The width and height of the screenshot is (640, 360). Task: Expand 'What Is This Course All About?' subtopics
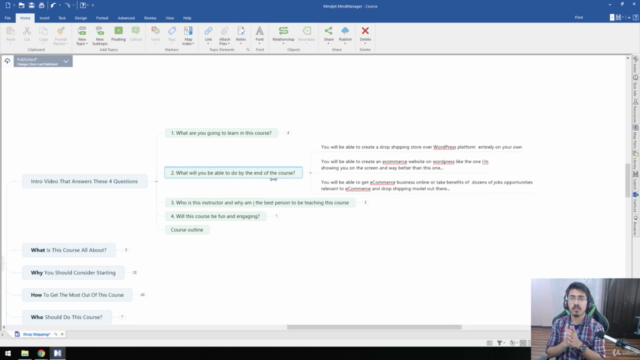[126, 250]
